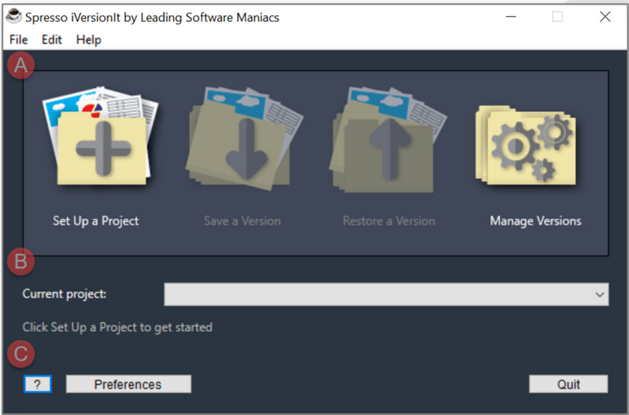This screenshot has width=629, height=415.
Task: Open the Manage Versions gears folder icon
Action: pyautogui.click(x=526, y=146)
